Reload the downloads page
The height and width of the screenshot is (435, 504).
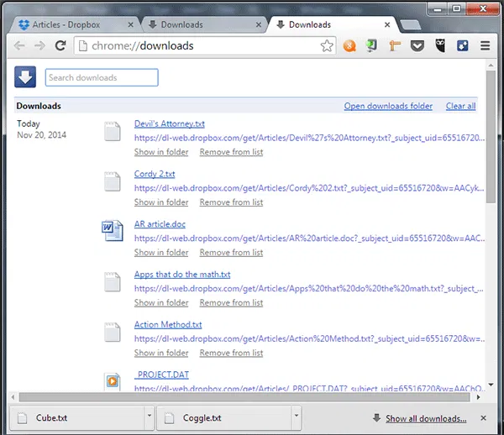[x=60, y=46]
